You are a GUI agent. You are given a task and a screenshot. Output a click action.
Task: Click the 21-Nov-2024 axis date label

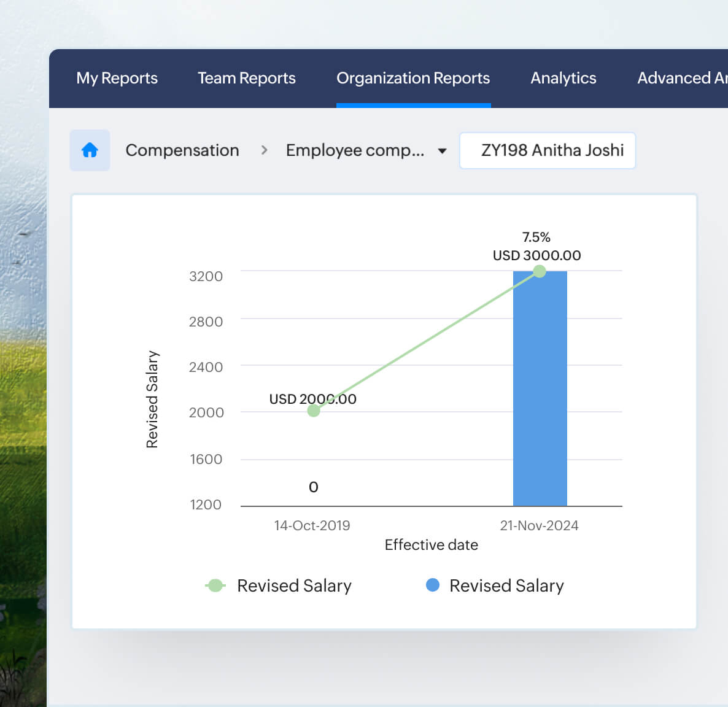[539, 525]
